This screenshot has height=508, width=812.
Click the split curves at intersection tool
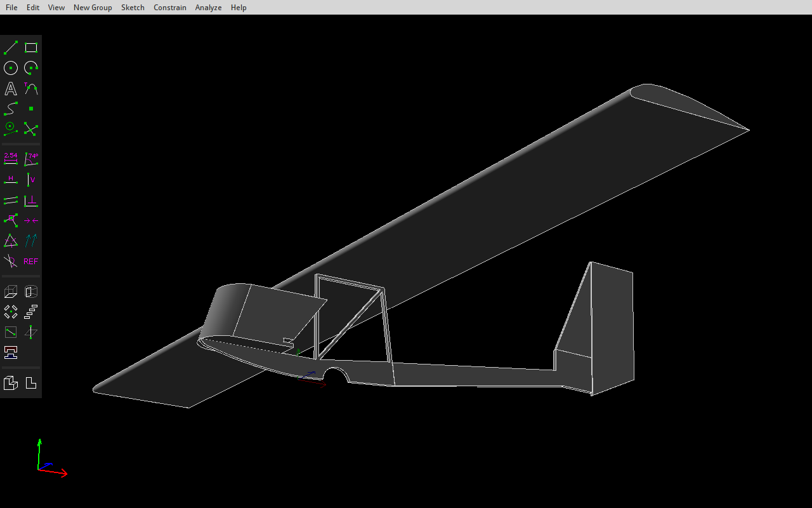31,129
